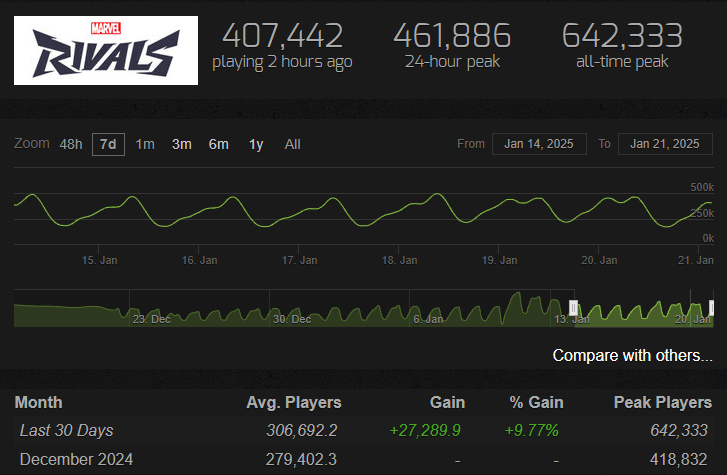
Task: Click December average 279,402.3
Action: pos(301,459)
